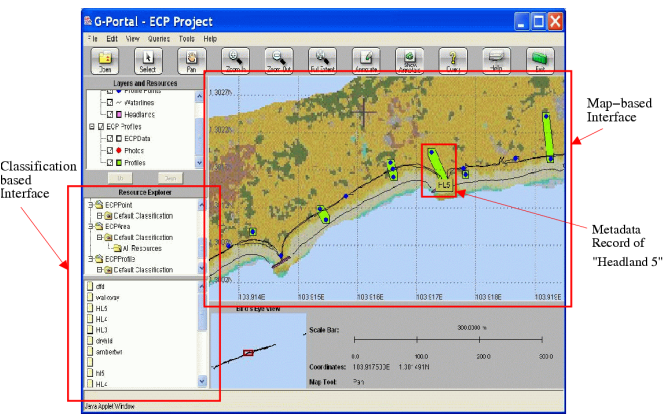Open the walkway resource in the list
668x420 pixels.
tap(108, 297)
